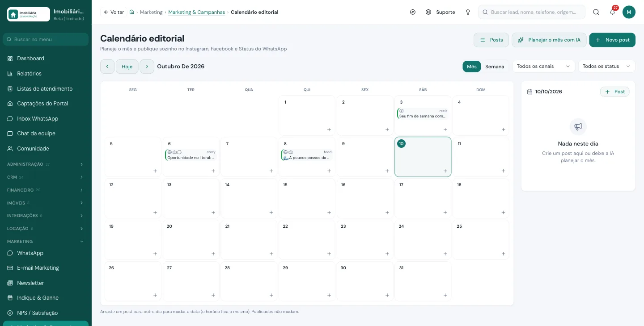Open the notifications bell icon

click(612, 12)
